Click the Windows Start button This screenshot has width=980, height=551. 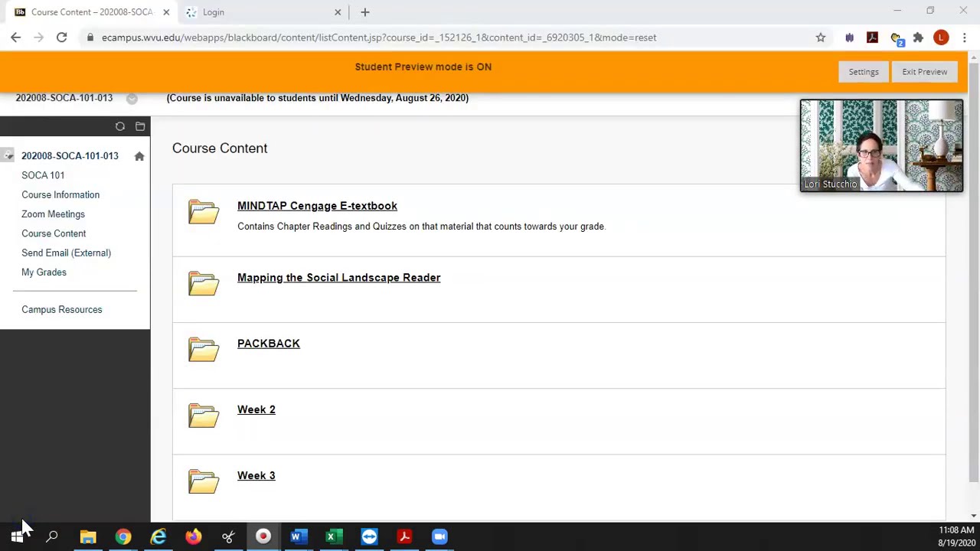[x=17, y=536]
